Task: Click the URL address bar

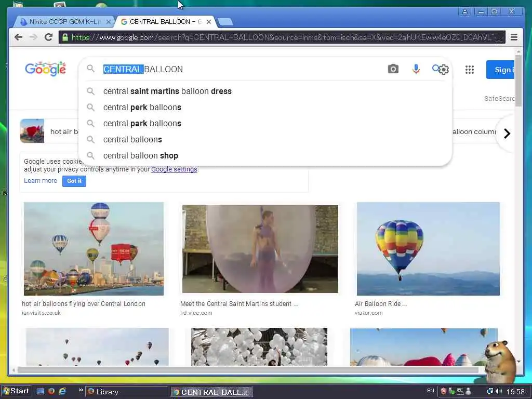Action: click(282, 37)
